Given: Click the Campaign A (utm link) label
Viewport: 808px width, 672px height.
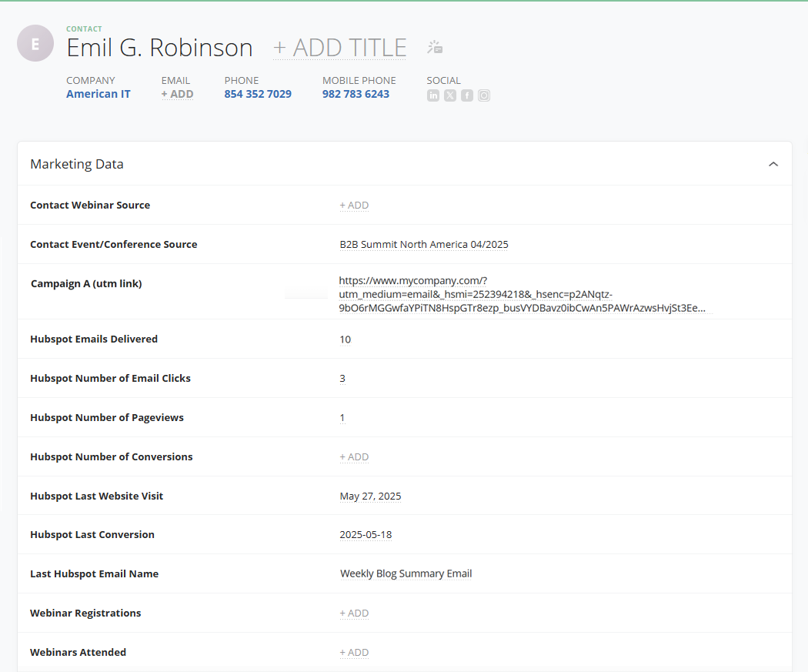Looking at the screenshot, I should coord(86,283).
